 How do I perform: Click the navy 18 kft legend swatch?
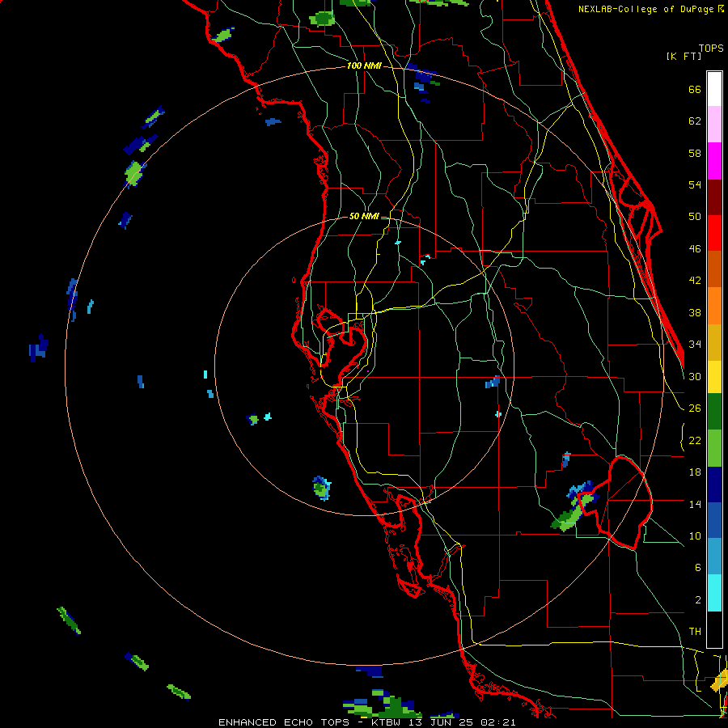click(714, 485)
